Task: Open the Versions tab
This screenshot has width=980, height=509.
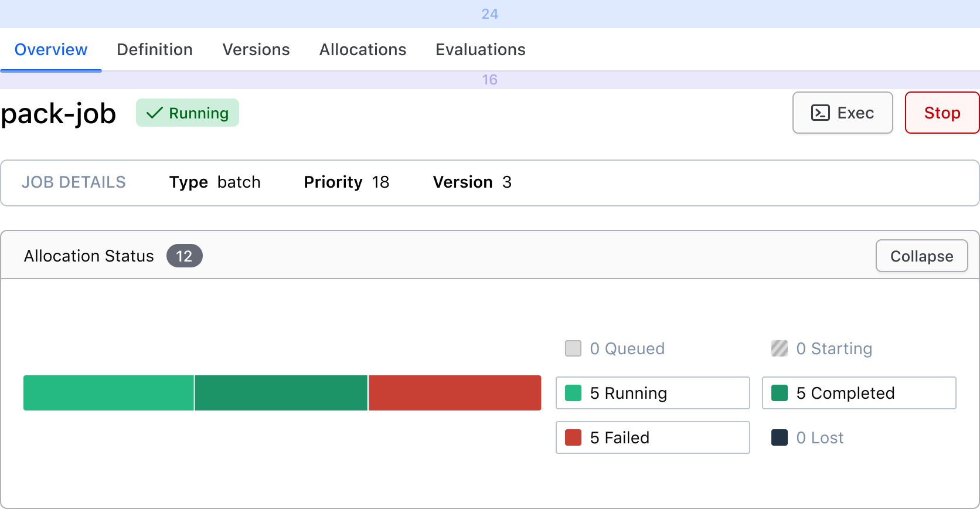Action: pyautogui.click(x=256, y=50)
